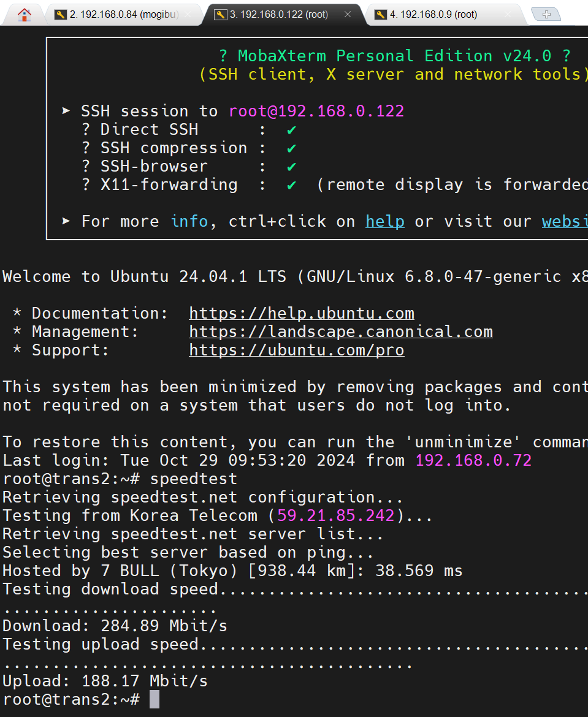Screen dimensions: 588x717
Task: Open https://help.ubuntu.com documentation link
Action: 302,313
